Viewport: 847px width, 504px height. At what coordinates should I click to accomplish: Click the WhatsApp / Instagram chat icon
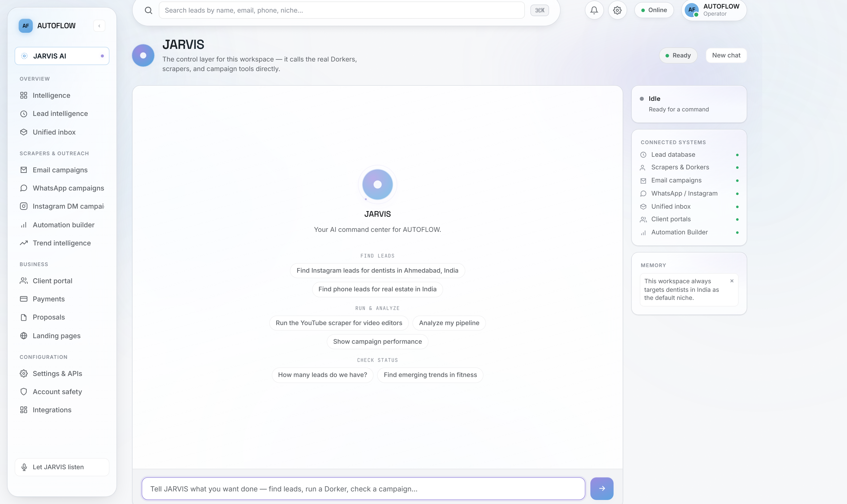point(643,194)
